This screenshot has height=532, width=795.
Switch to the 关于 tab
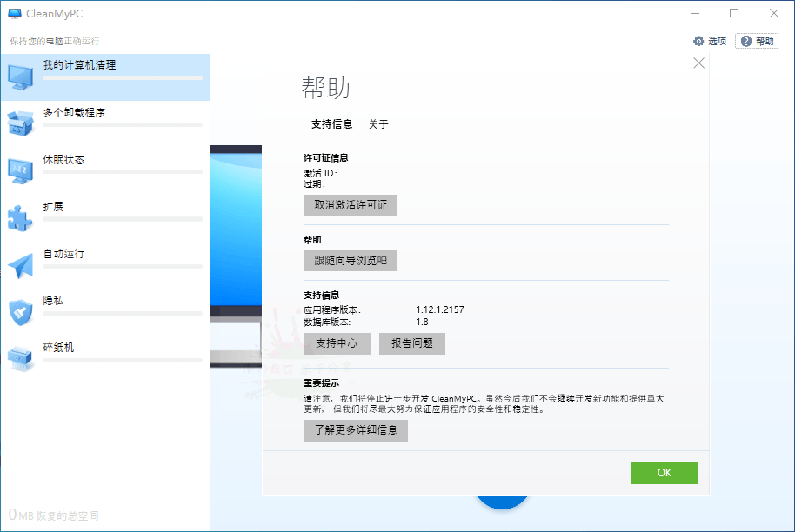click(x=378, y=125)
